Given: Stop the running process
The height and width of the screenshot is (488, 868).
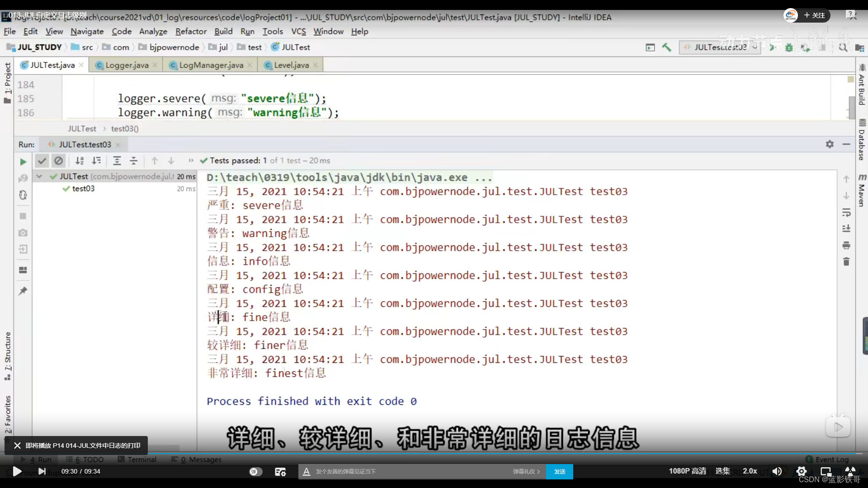Looking at the screenshot, I should pyautogui.click(x=23, y=216).
